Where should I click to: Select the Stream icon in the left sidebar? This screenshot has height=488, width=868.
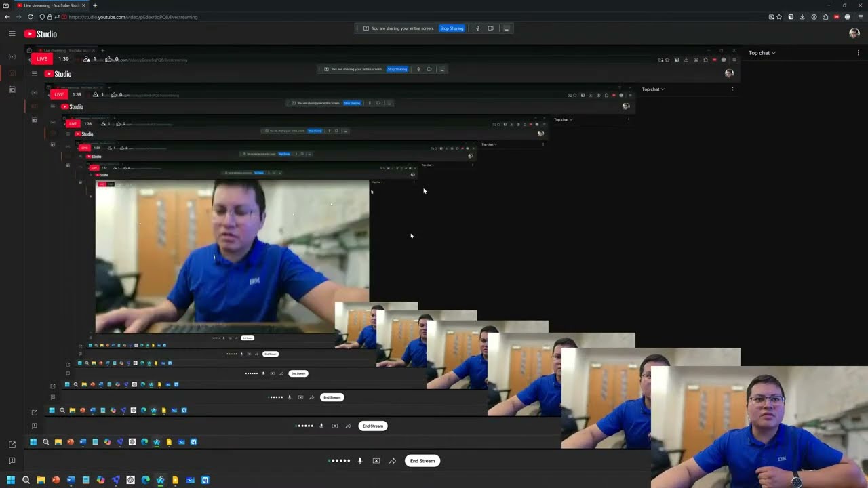(12, 56)
